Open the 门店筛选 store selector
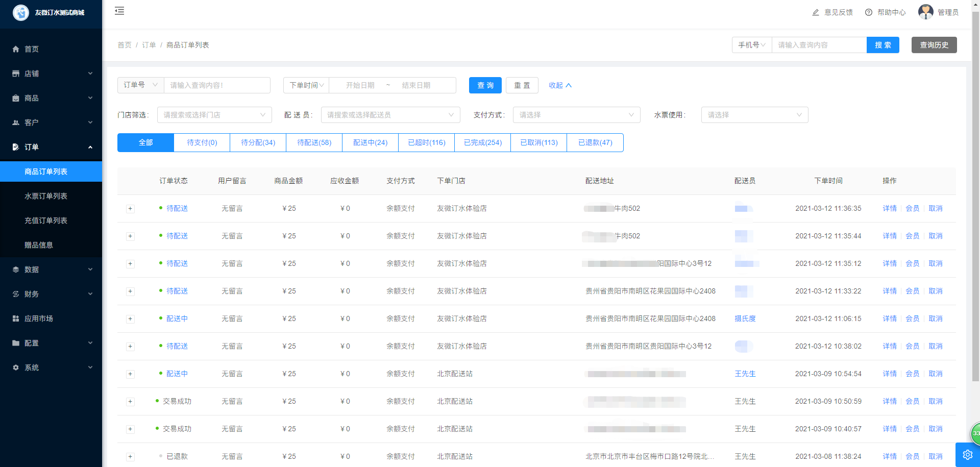The image size is (980, 467). (x=214, y=115)
